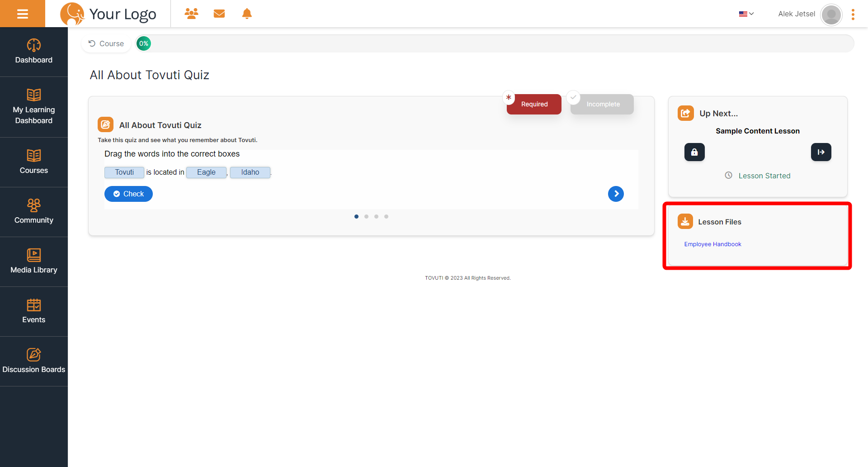Image resolution: width=868 pixels, height=467 pixels.
Task: Click the Lesson Started label
Action: tap(764, 176)
